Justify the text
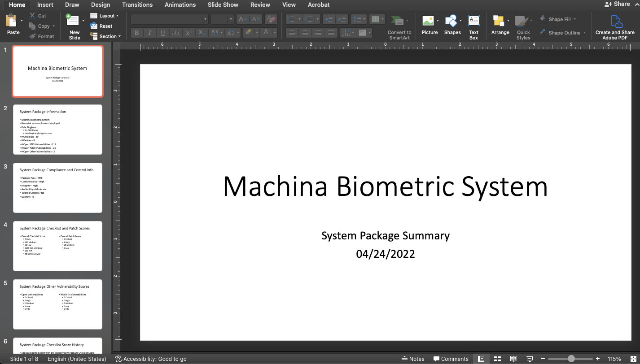640x364 pixels. 331,33
